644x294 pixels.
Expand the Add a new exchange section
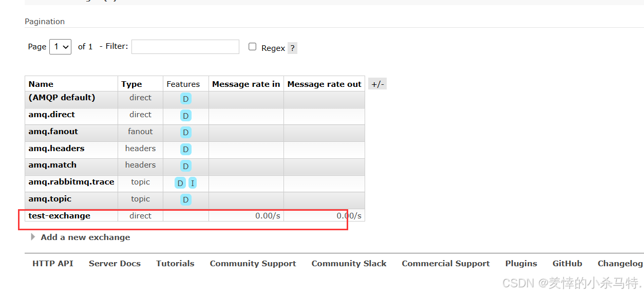[85, 237]
